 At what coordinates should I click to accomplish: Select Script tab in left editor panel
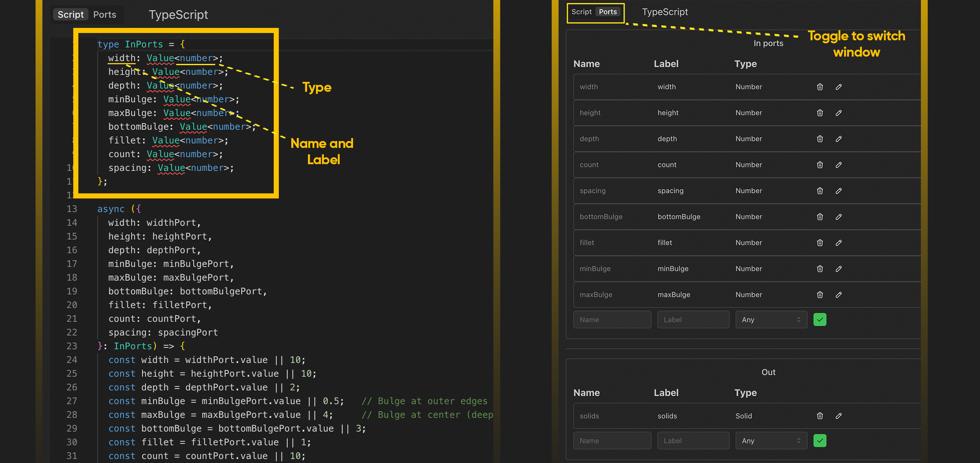[71, 15]
